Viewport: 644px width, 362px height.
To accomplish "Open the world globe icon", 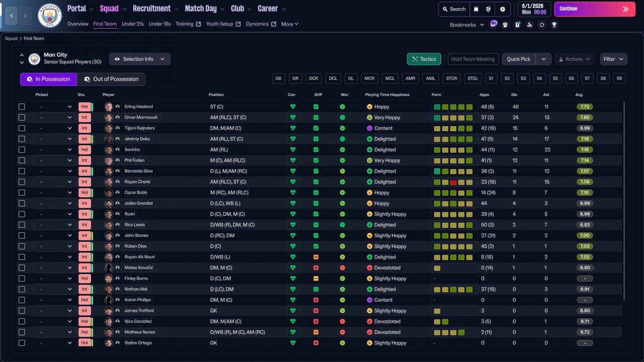I will pyautogui.click(x=489, y=9).
